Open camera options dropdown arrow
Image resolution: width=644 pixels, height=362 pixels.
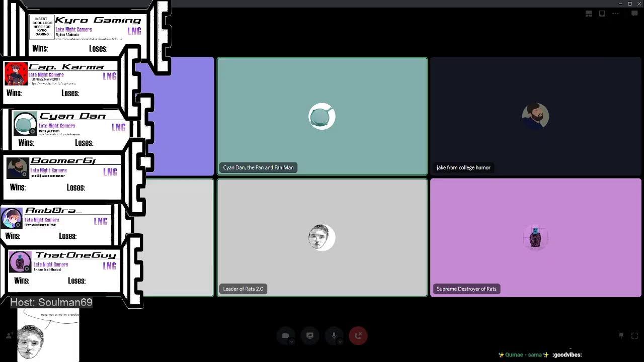pyautogui.click(x=292, y=342)
